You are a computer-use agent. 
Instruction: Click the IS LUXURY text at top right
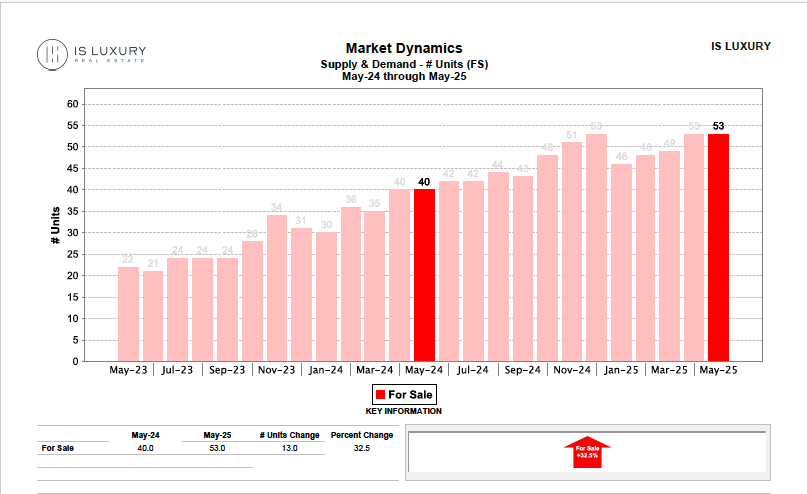point(740,46)
